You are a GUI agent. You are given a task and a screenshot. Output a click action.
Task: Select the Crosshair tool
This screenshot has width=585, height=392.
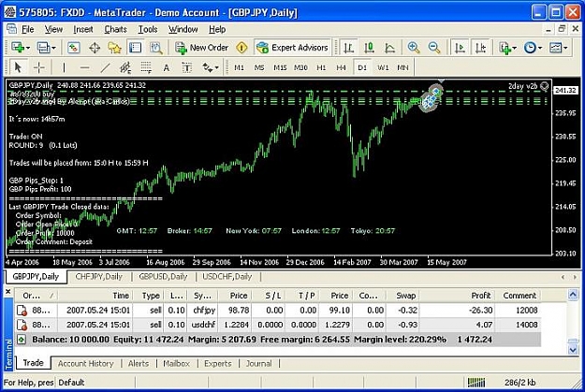[x=38, y=67]
